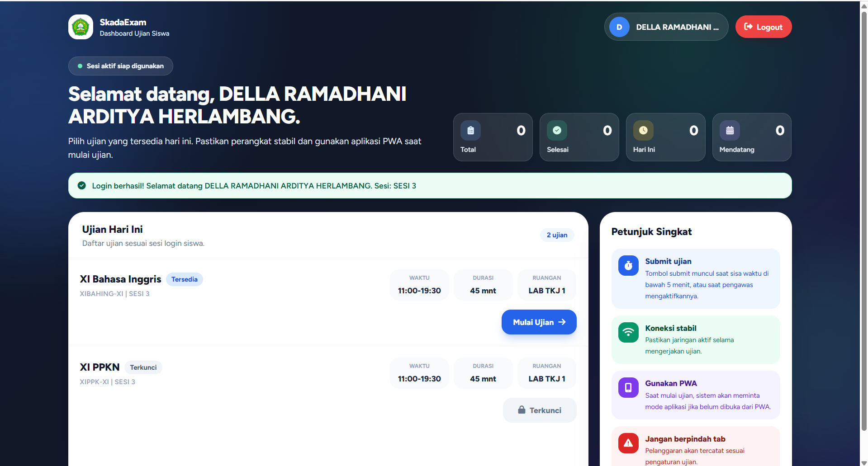This screenshot has width=868, height=466.
Task: Click DURASI 45 mnt box for XI PPKN
Action: [x=483, y=373]
